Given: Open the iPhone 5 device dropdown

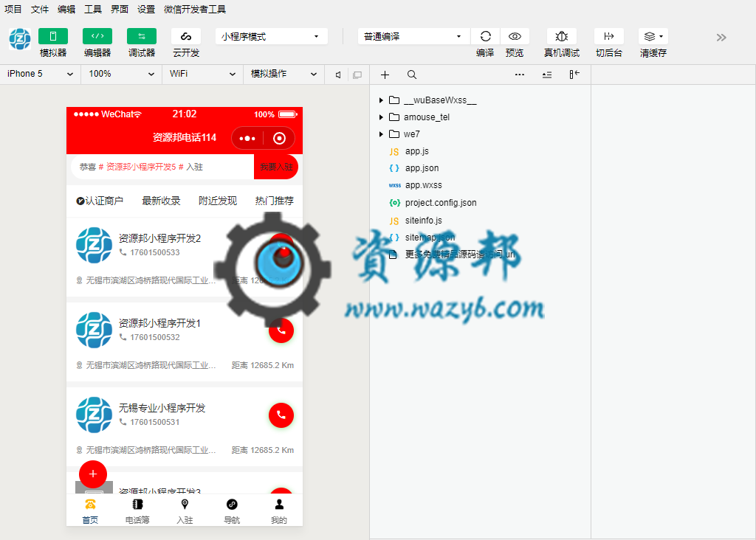Looking at the screenshot, I should pyautogui.click(x=41, y=74).
